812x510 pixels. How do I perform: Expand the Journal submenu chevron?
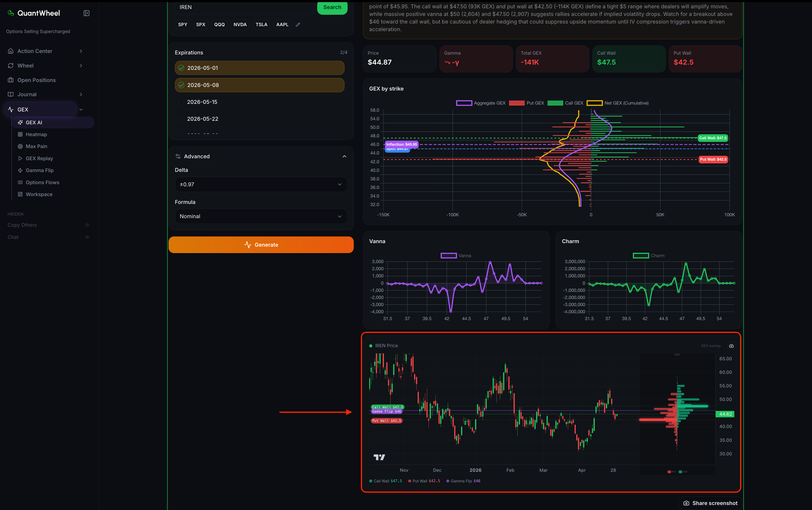pyautogui.click(x=81, y=94)
